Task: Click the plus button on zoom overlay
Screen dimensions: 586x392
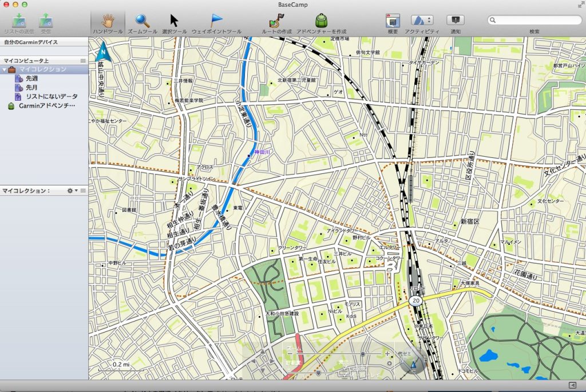Action: [387, 354]
